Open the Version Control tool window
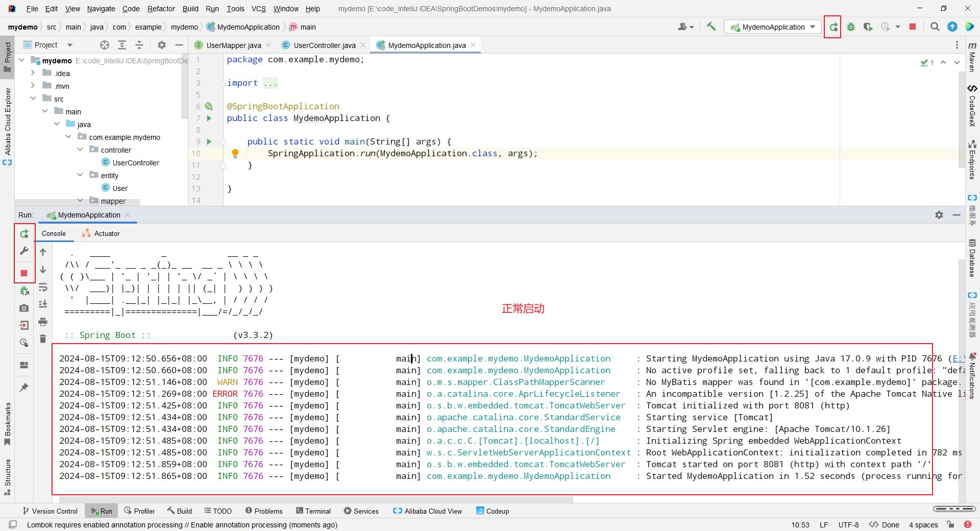 [x=50, y=511]
